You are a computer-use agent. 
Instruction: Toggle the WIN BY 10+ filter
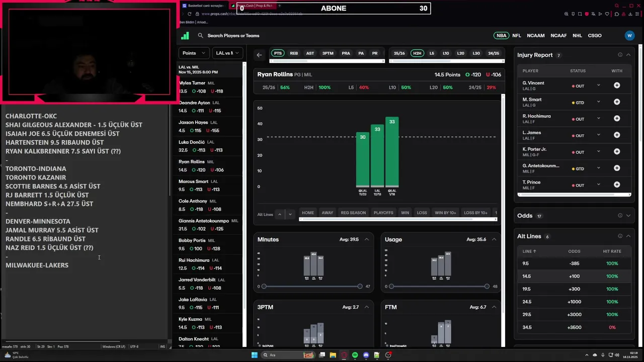(445, 213)
